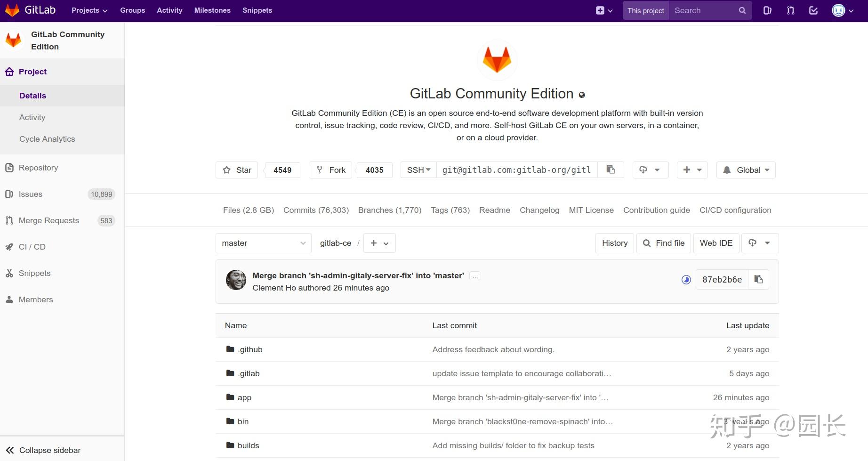Viewport: 868px width, 461px height.
Task: Open your issues from the top navigation bar
Action: [x=767, y=10]
